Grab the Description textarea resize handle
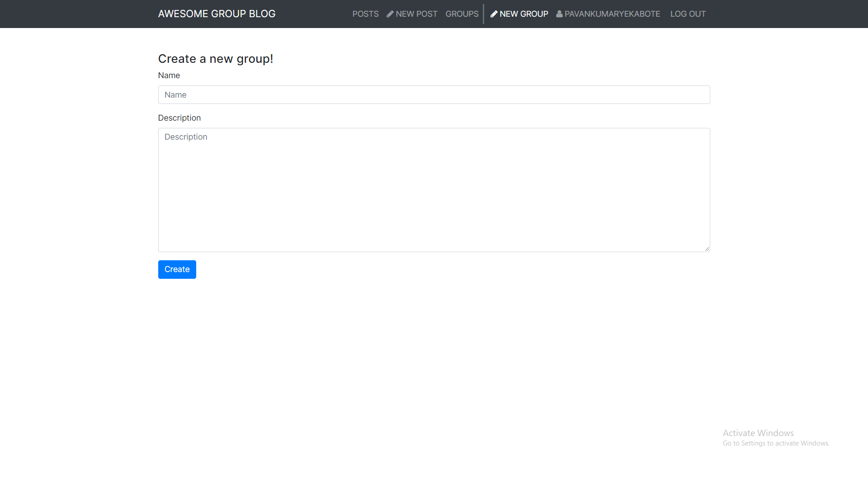 (x=707, y=249)
